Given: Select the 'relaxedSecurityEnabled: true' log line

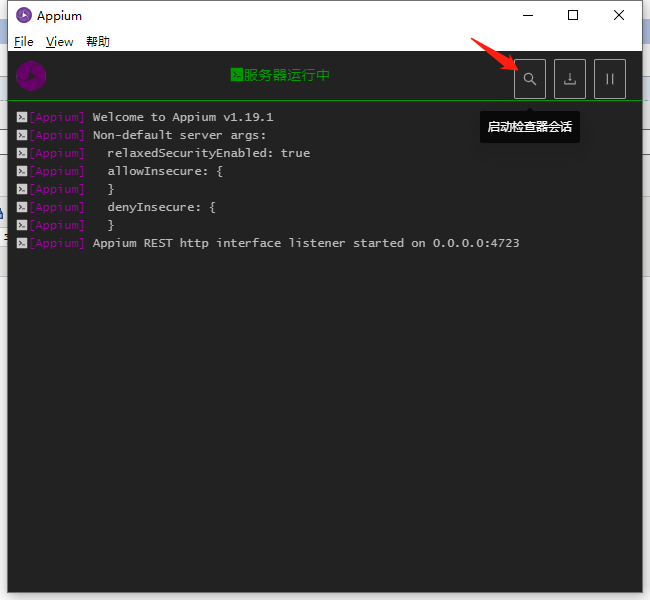Looking at the screenshot, I should point(209,153).
